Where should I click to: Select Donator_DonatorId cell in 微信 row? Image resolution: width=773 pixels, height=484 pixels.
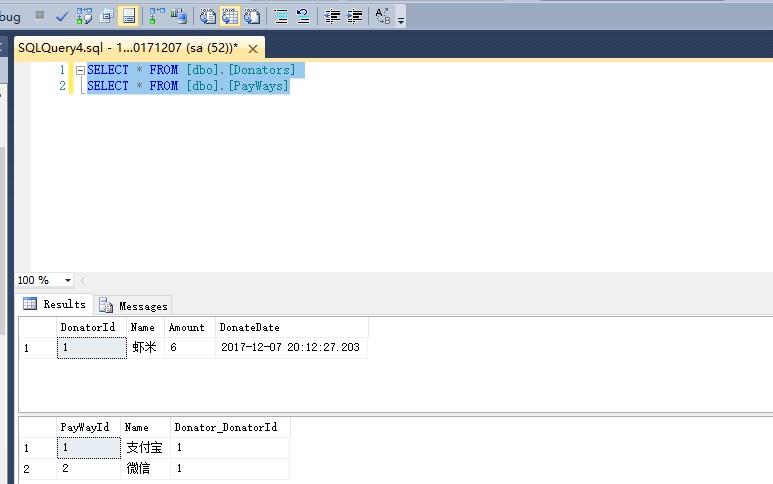230,468
